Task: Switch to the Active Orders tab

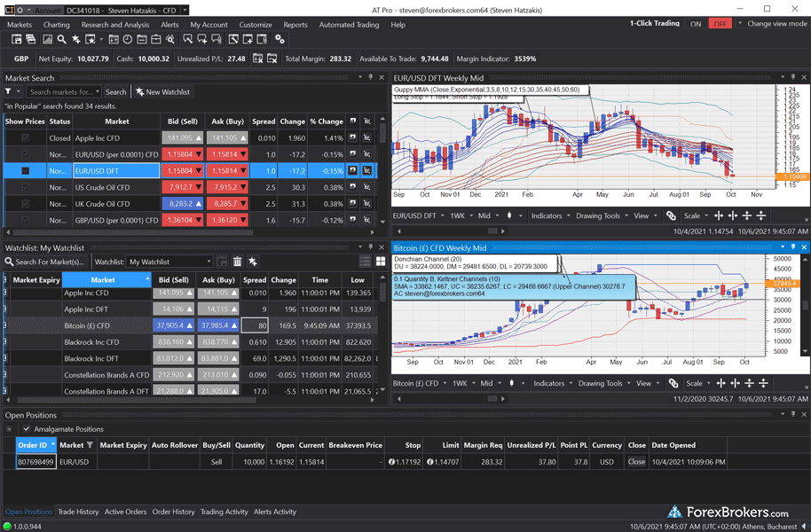Action: point(125,512)
